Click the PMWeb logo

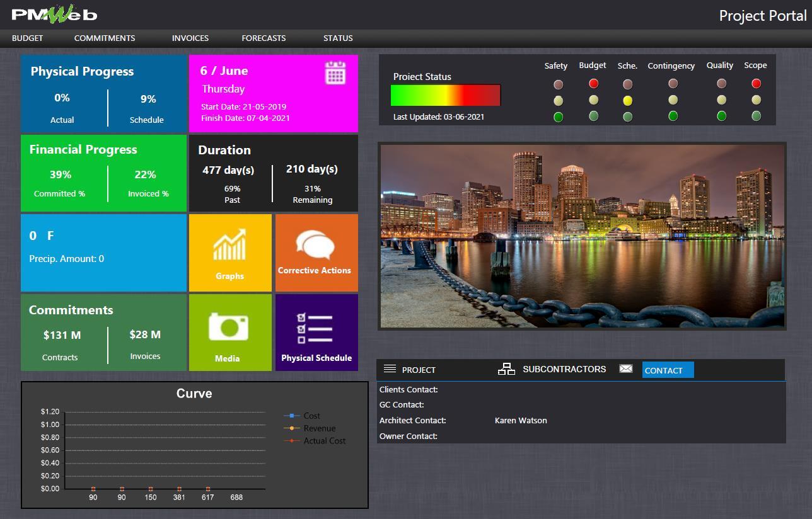[54, 14]
